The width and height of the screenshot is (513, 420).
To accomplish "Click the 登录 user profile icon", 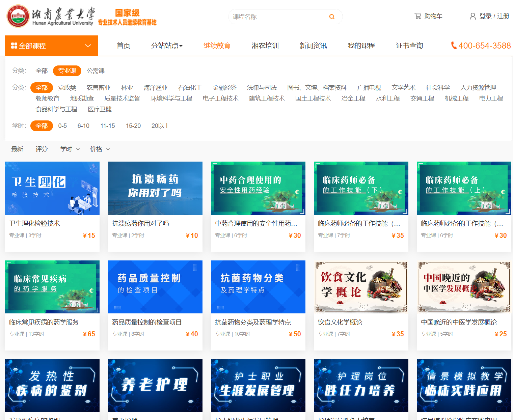I will click(473, 16).
